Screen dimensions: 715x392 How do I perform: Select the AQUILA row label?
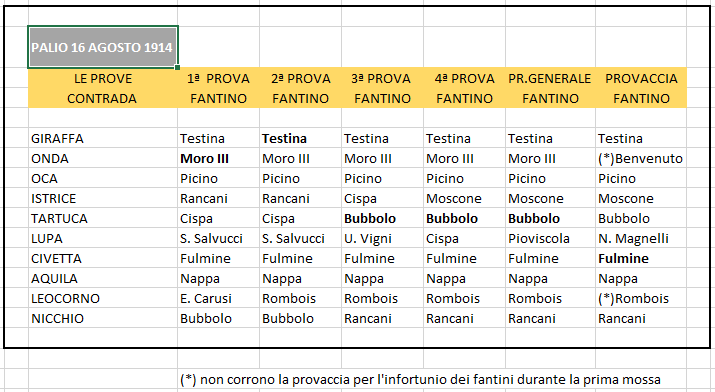tap(103, 279)
